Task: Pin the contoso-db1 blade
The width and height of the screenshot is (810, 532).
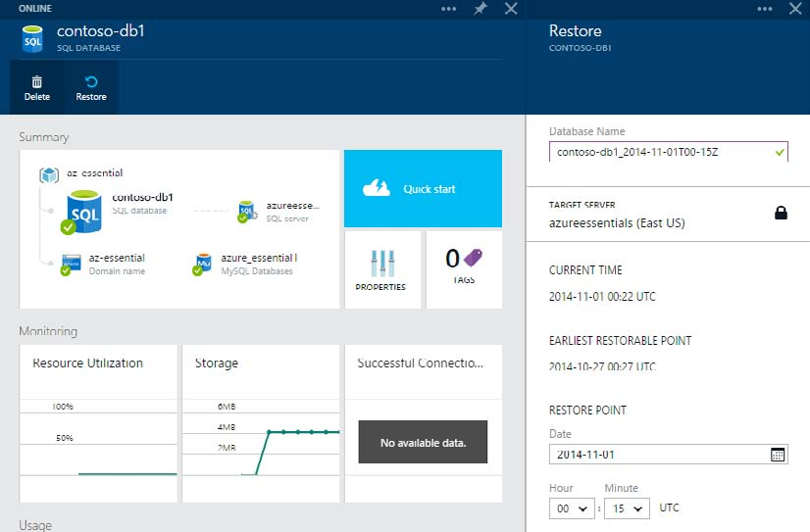Action: [x=480, y=9]
